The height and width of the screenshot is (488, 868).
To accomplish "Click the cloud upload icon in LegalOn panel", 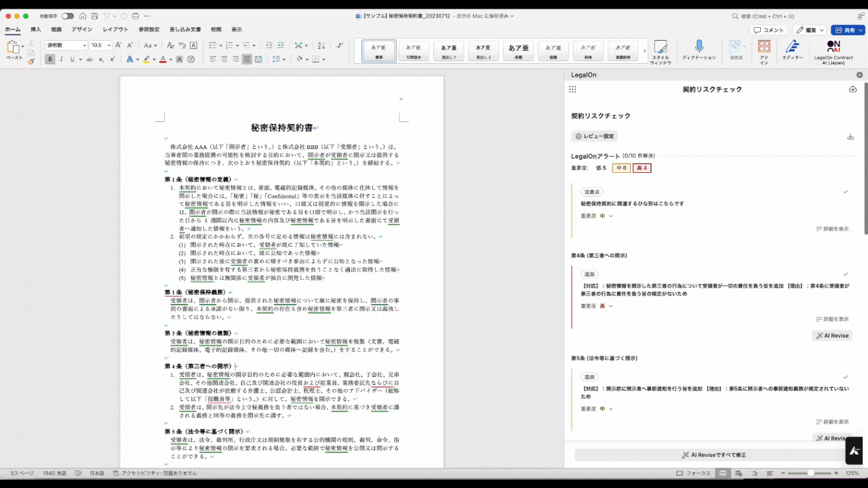I will pos(852,89).
